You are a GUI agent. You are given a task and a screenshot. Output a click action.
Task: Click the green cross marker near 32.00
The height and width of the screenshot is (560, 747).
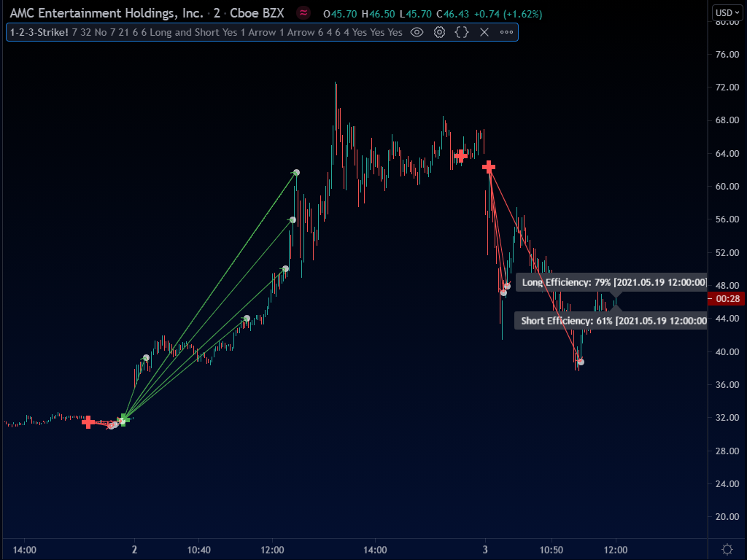(123, 419)
